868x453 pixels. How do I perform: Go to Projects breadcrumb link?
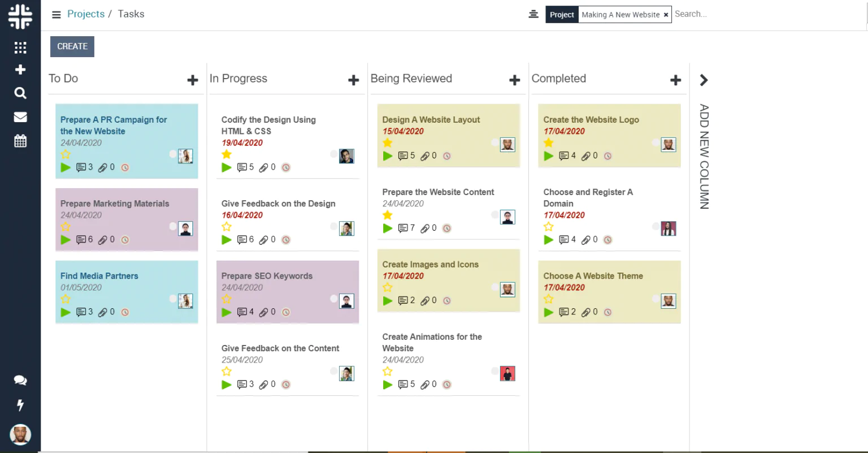click(86, 14)
